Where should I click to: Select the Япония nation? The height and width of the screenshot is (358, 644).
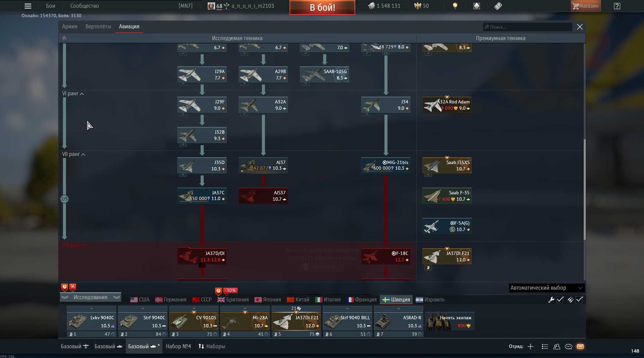click(x=268, y=299)
